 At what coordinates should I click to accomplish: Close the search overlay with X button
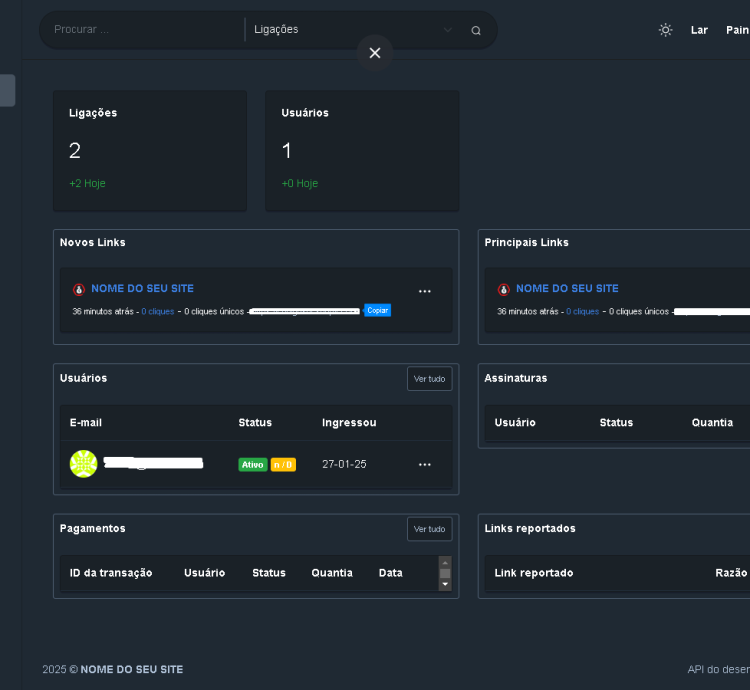375,53
